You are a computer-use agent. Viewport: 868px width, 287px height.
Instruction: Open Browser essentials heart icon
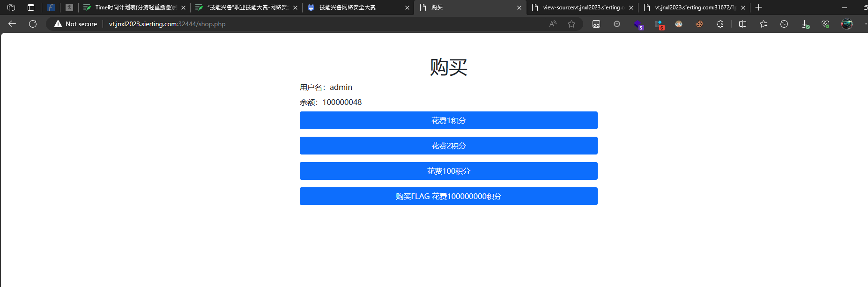pyautogui.click(x=825, y=24)
